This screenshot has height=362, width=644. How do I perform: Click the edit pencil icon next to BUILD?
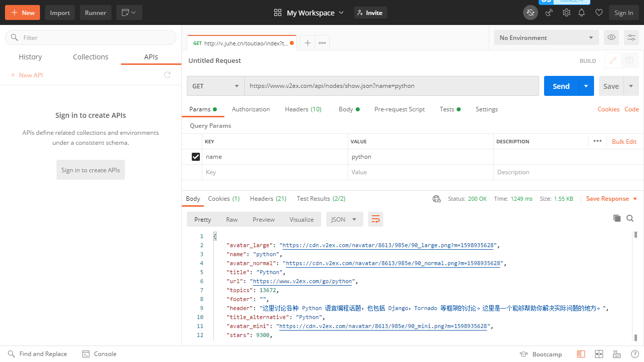[613, 60]
